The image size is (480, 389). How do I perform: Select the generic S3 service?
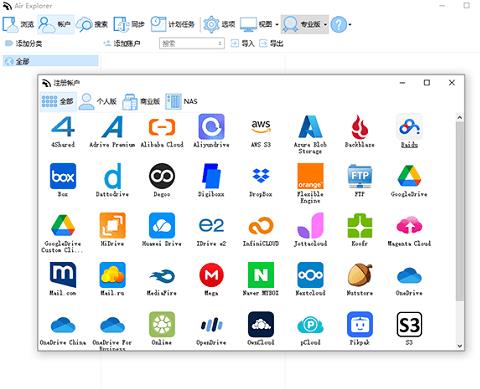(x=409, y=328)
